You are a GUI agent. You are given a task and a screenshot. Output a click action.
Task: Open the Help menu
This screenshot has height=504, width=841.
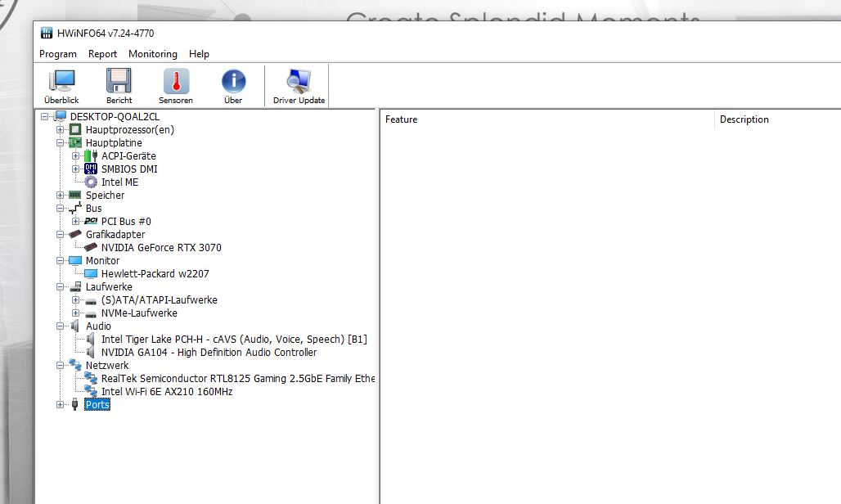click(x=199, y=54)
